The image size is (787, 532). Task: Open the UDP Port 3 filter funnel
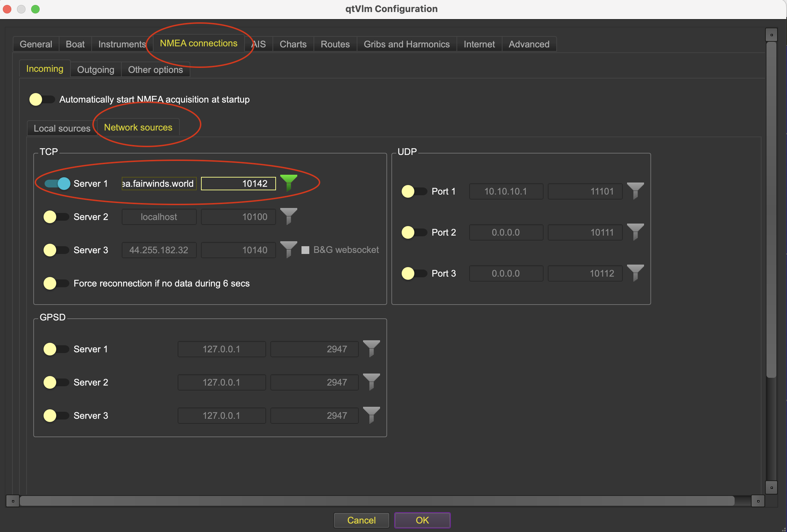pyautogui.click(x=635, y=272)
